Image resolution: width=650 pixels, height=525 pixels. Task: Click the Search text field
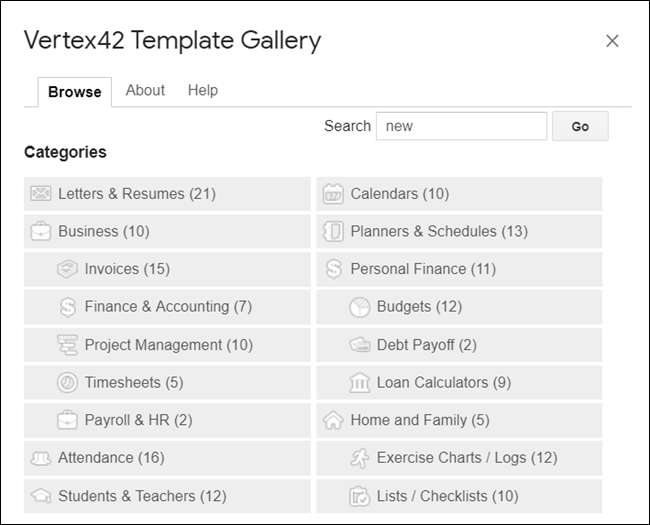click(x=461, y=126)
